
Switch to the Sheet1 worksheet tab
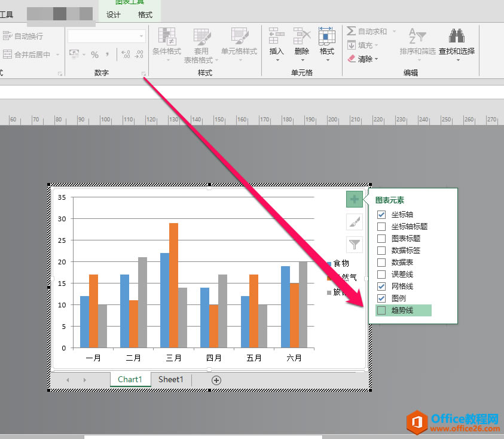pyautogui.click(x=171, y=379)
